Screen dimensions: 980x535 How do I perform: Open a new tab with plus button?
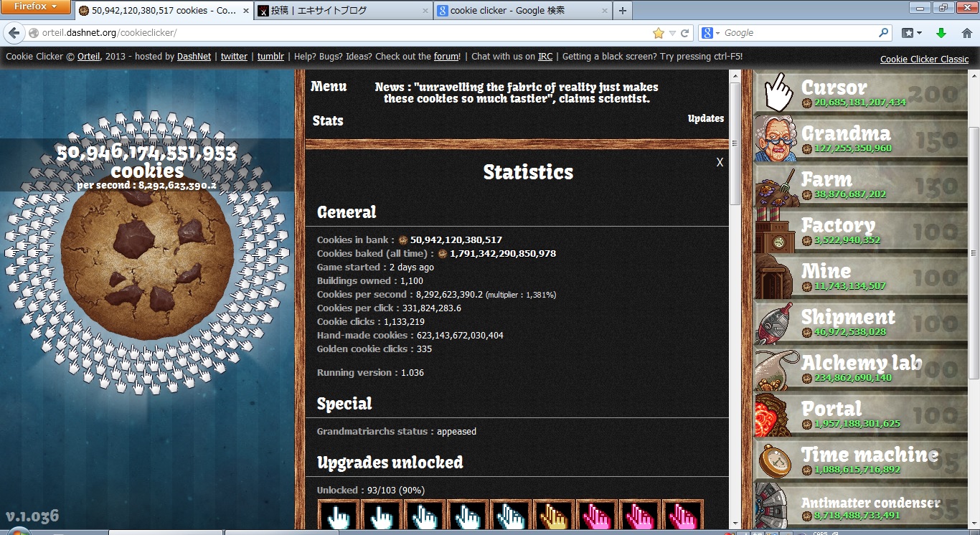[622, 11]
